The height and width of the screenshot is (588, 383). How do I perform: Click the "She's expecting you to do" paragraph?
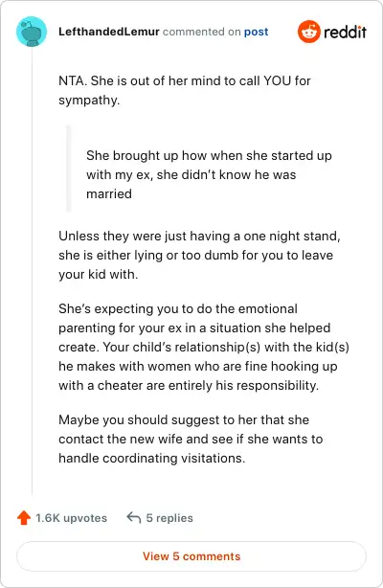click(204, 347)
